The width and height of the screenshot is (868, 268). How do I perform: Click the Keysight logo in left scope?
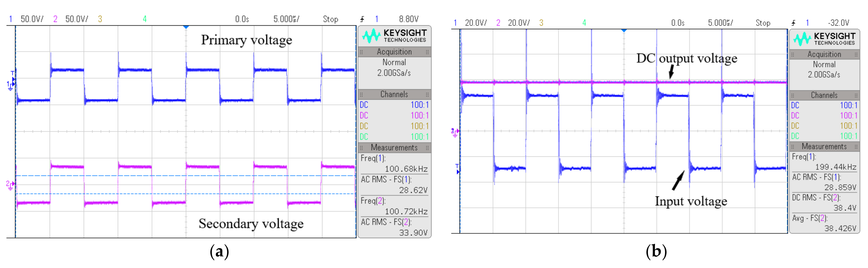pos(394,36)
